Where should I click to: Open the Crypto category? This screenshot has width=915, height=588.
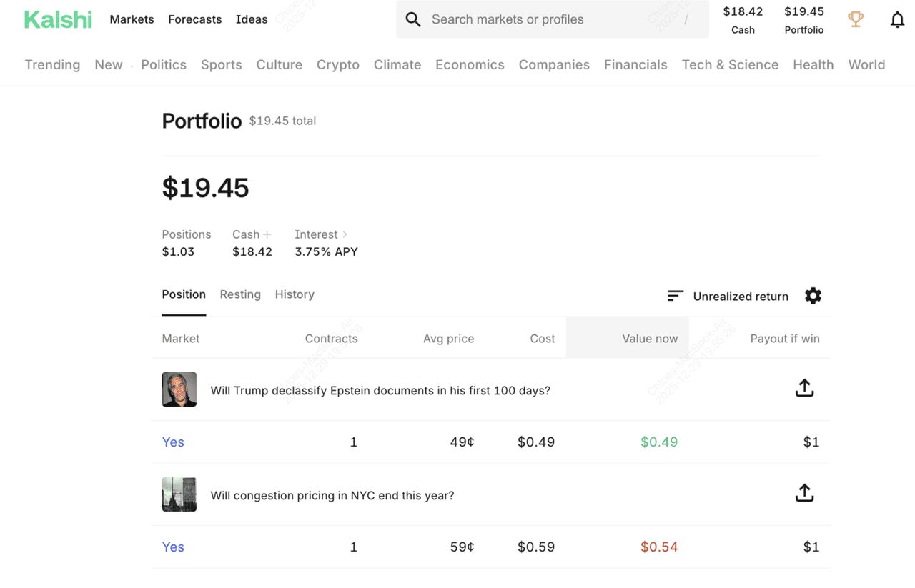(x=337, y=64)
